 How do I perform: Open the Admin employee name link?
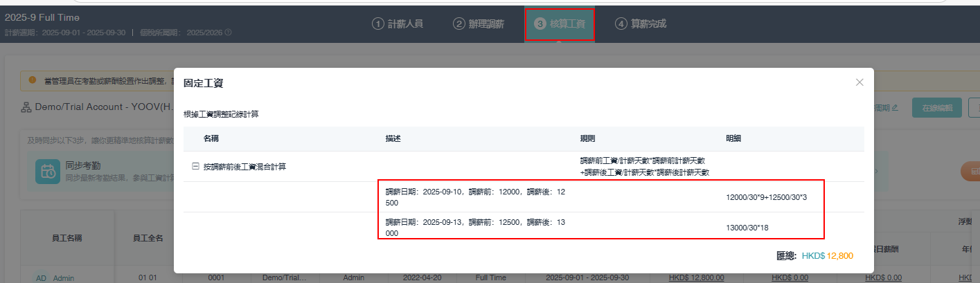(64, 277)
